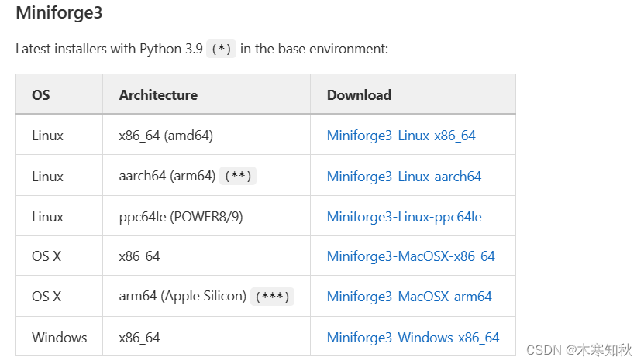Click the Windows OS cell
644x364 pixels.
(60, 338)
